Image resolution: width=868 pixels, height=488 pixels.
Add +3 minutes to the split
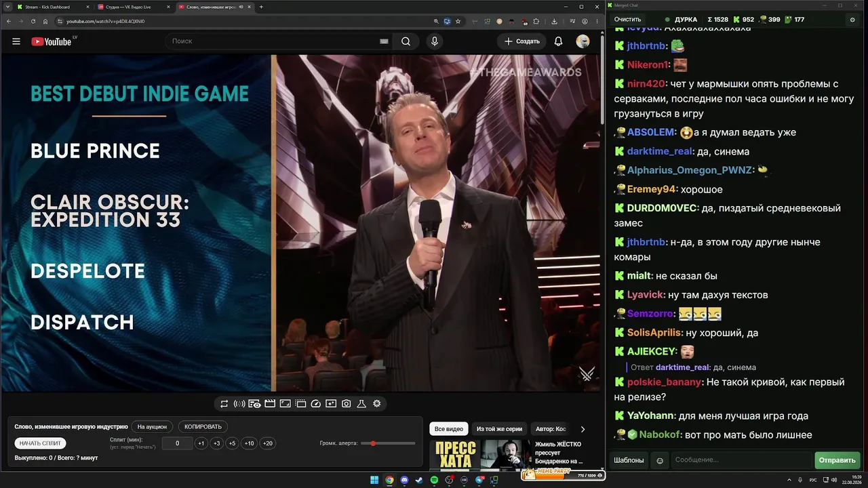[216, 443]
